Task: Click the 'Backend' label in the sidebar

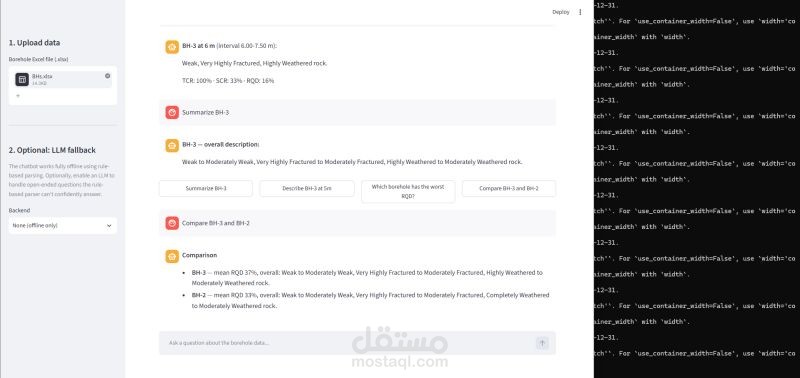Action: coord(19,210)
